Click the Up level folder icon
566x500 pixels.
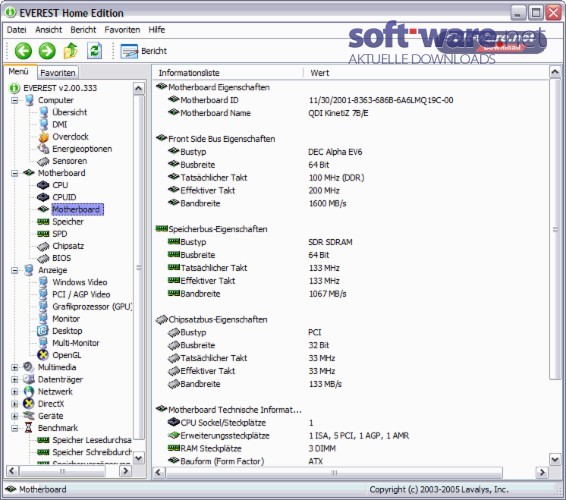(71, 51)
